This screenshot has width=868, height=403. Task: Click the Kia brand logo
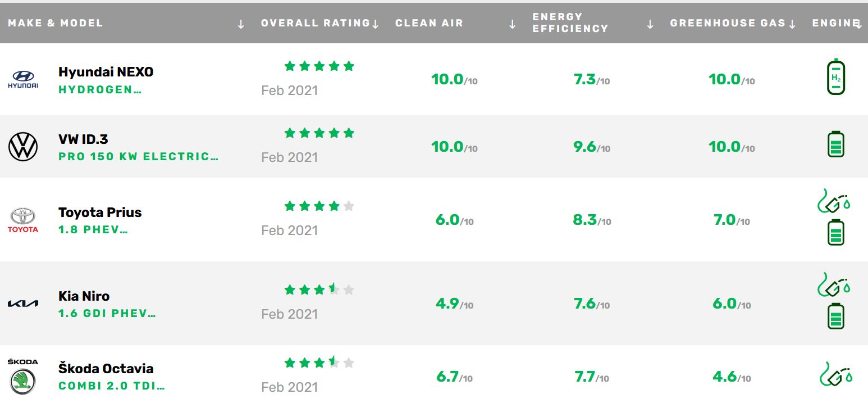(x=23, y=304)
